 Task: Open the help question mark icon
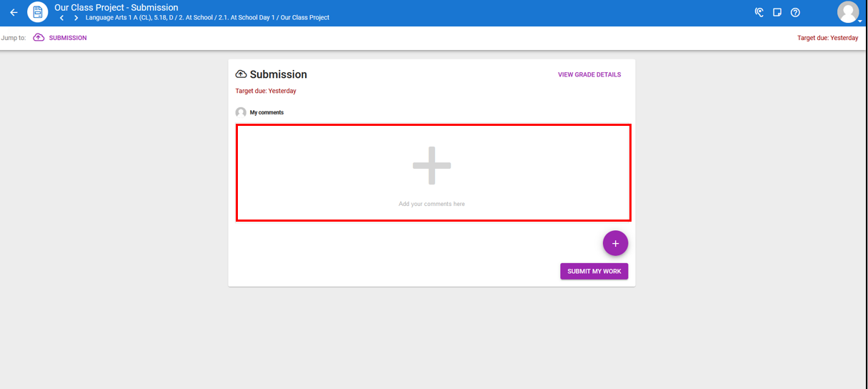(795, 12)
